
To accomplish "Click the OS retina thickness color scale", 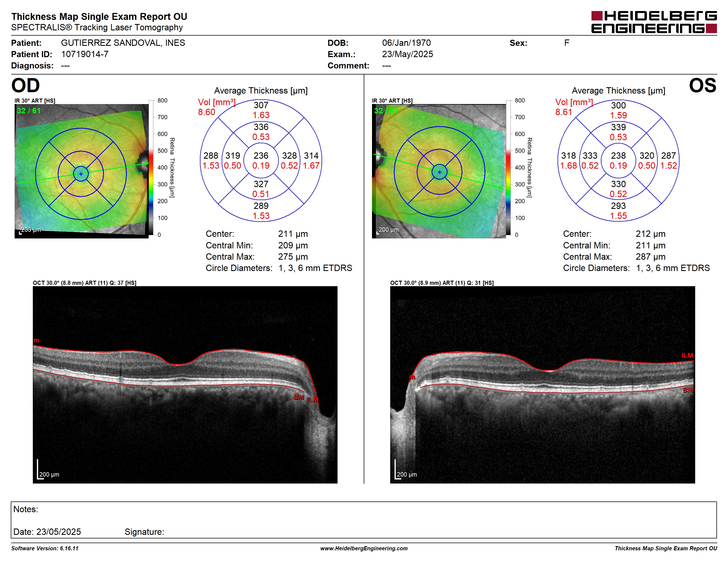I will click(x=508, y=168).
